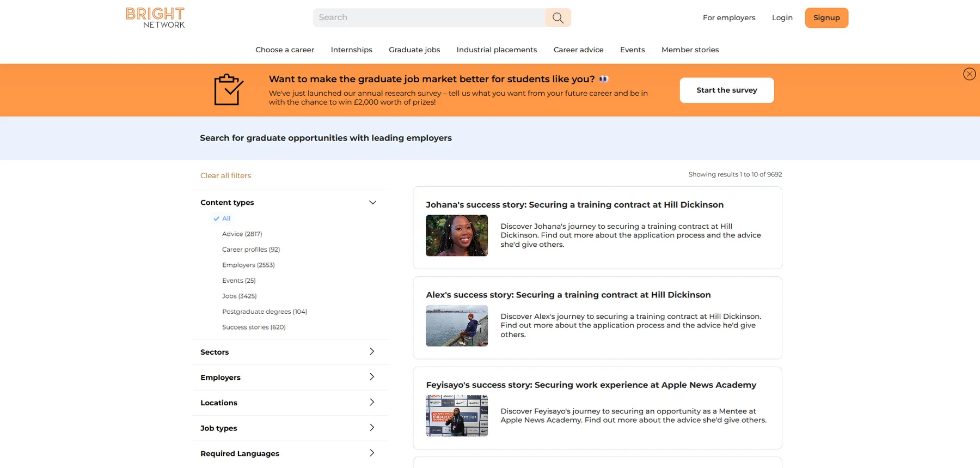This screenshot has width=980, height=468.
Task: Open the Career advice menu item
Action: click(578, 50)
